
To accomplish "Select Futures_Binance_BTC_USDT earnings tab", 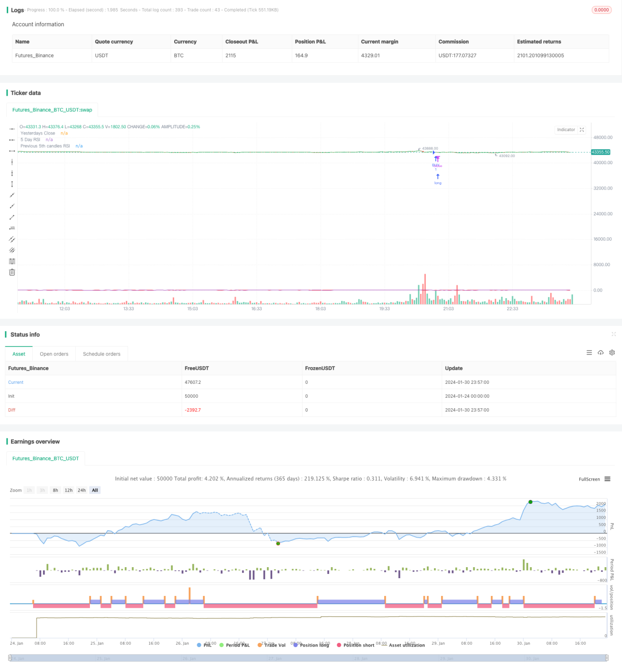I will [x=45, y=459].
